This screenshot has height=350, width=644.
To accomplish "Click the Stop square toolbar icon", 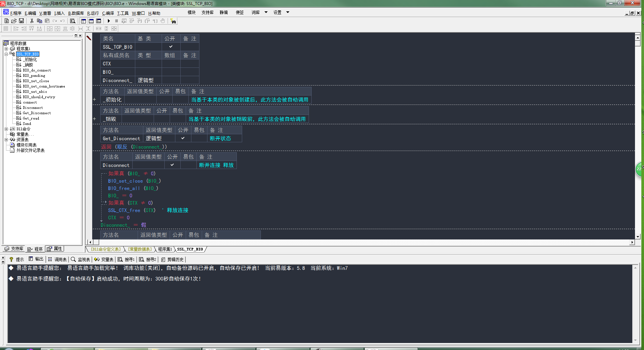I will [116, 21].
